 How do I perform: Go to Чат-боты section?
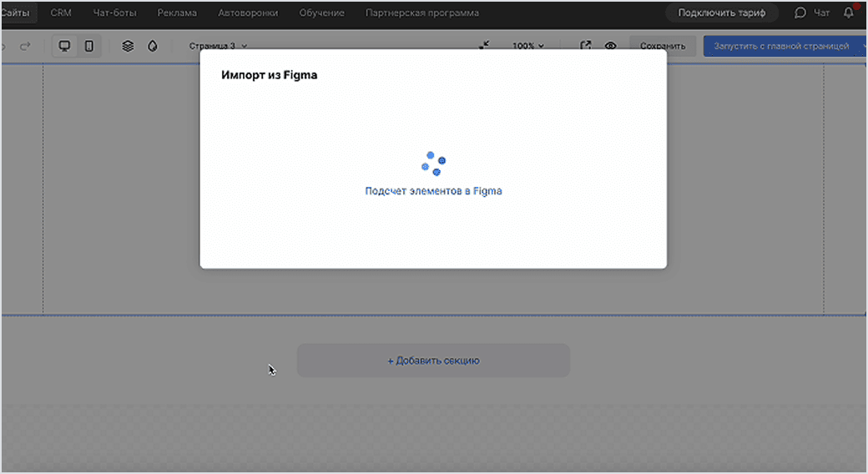[114, 13]
